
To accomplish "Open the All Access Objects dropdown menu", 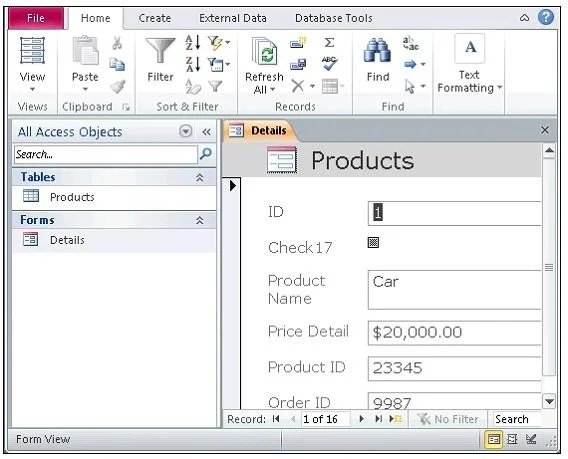I will point(185,131).
